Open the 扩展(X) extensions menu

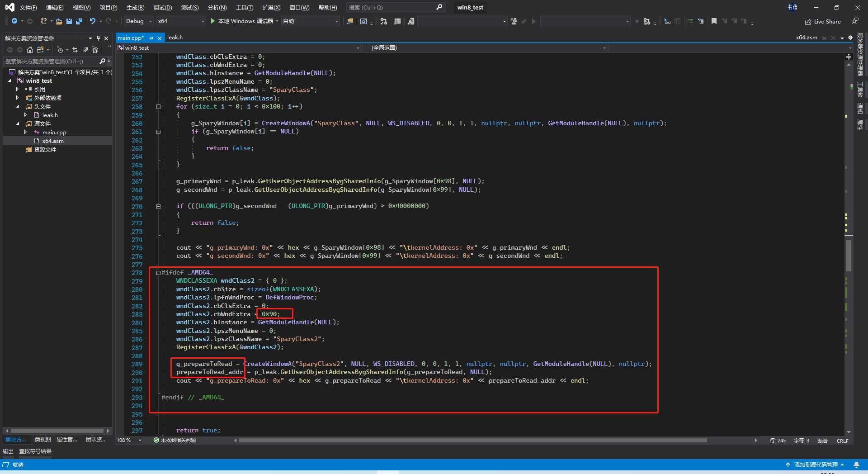tap(271, 8)
